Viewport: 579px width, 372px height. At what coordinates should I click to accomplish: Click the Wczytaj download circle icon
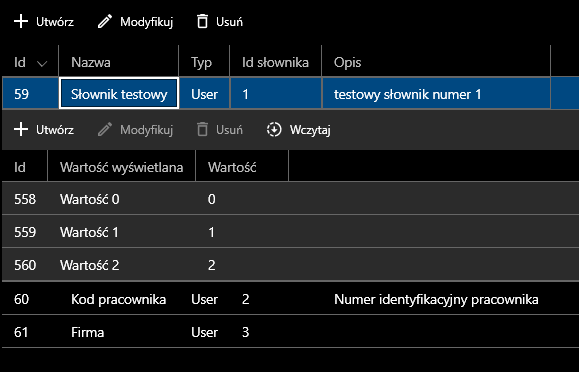(x=274, y=130)
